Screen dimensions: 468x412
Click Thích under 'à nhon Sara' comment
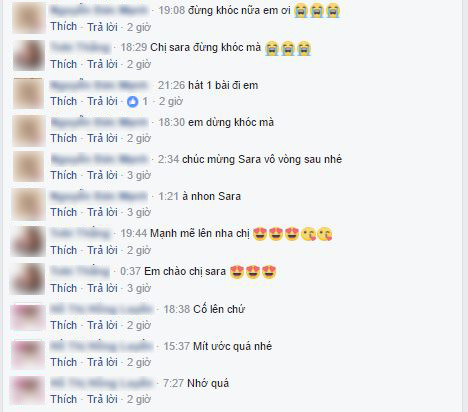point(64,212)
